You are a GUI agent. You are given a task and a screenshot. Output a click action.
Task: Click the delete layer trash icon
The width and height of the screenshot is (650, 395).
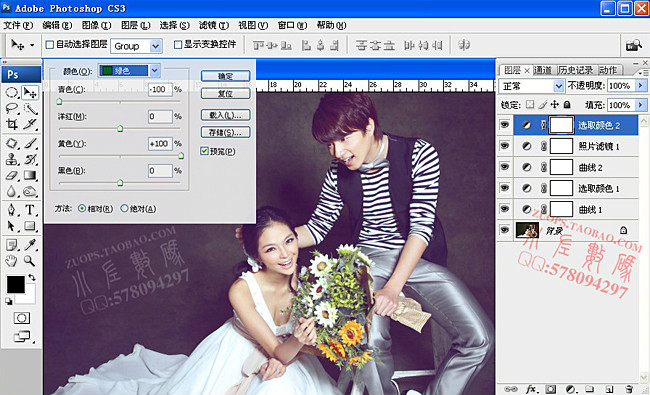point(629,389)
